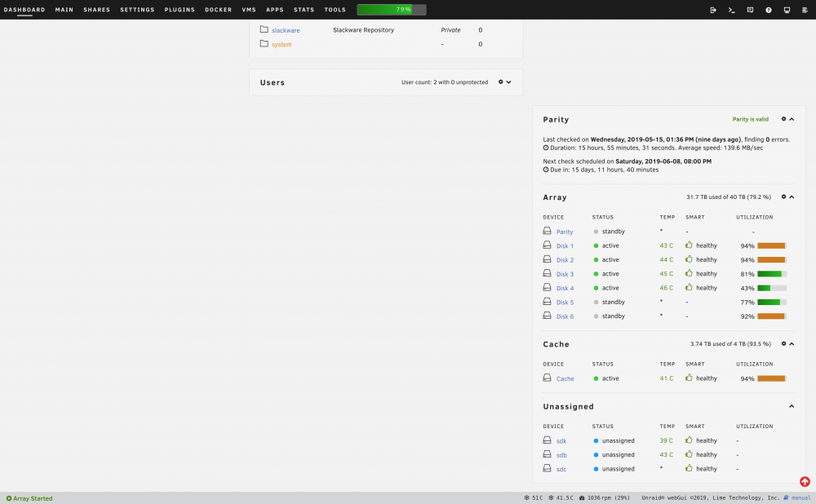
Task: Click Cache SMART thumbs-up icon
Action: [x=689, y=378]
